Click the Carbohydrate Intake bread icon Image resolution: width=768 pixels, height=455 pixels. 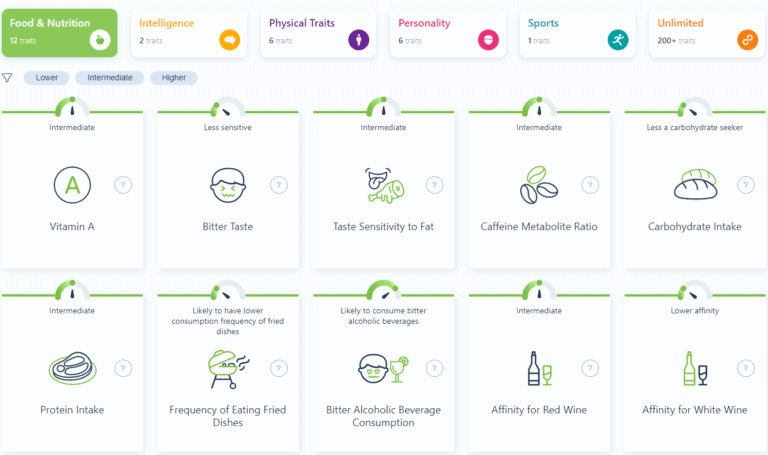click(695, 185)
